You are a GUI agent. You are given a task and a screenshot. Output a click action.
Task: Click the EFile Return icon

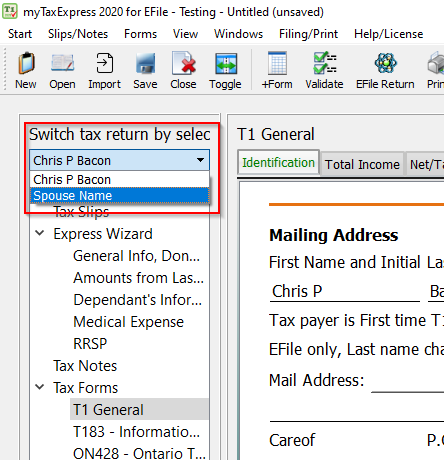385,71
